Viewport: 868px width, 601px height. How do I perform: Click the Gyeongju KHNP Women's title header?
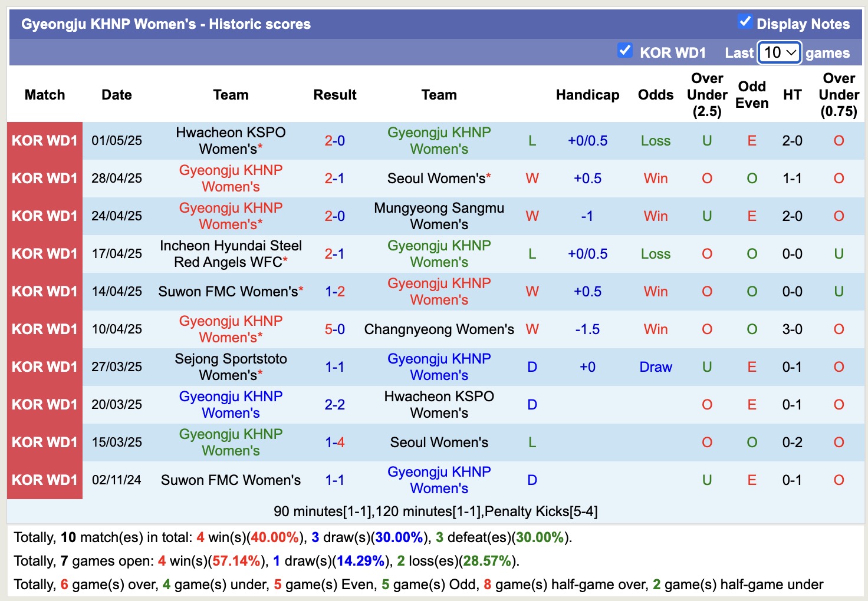165,24
